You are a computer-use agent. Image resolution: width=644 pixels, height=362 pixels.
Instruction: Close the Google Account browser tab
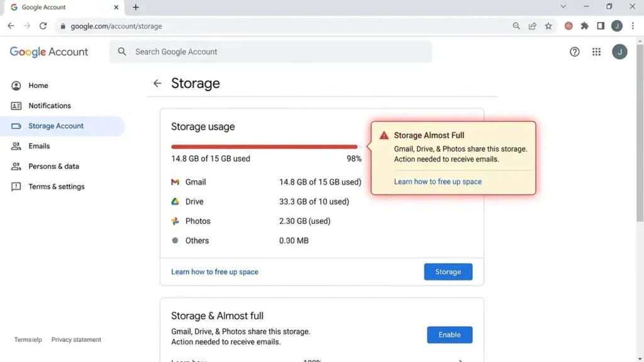(x=116, y=7)
